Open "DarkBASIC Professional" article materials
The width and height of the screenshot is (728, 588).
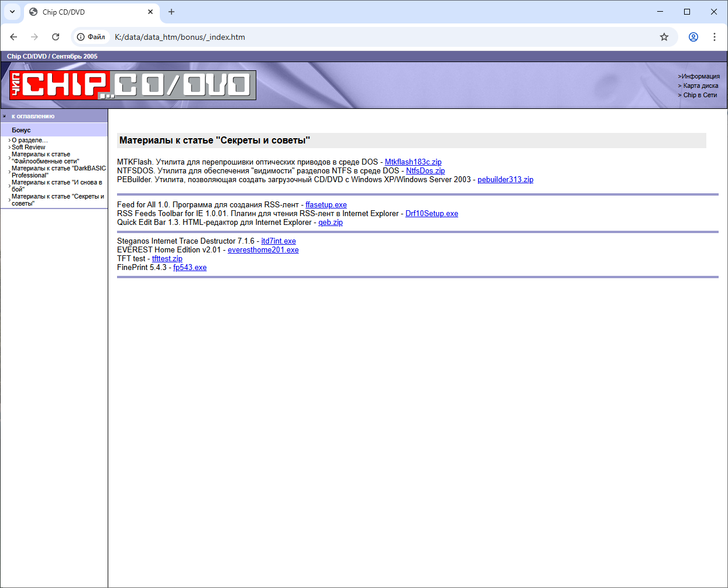59,172
